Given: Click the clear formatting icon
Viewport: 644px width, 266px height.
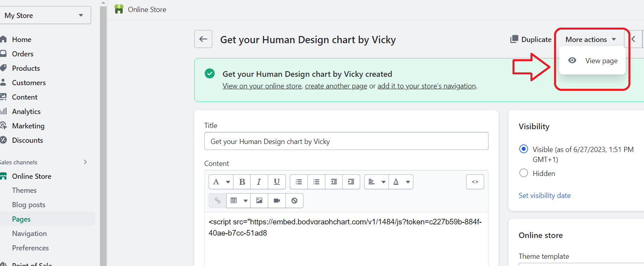Looking at the screenshot, I should tap(294, 201).
